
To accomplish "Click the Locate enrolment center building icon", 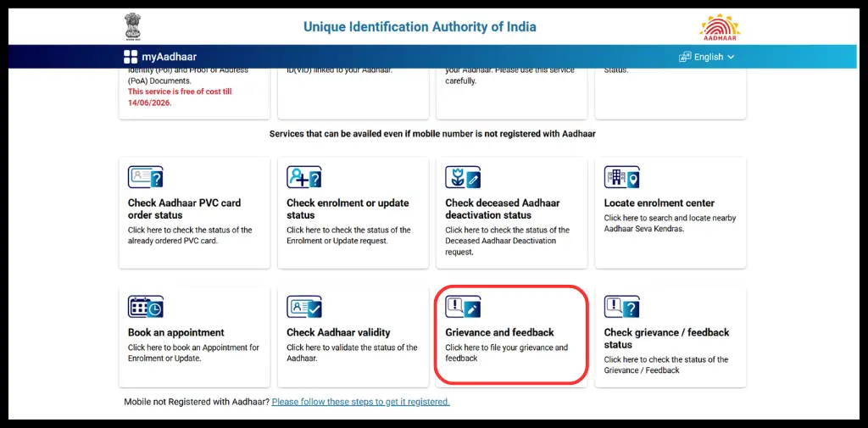I will tap(621, 177).
